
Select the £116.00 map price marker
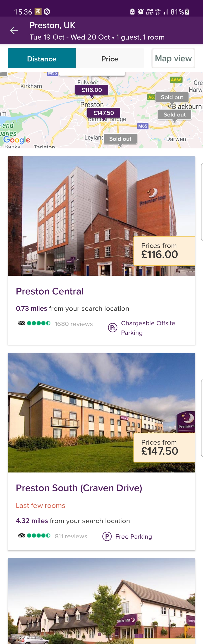pyautogui.click(x=92, y=90)
